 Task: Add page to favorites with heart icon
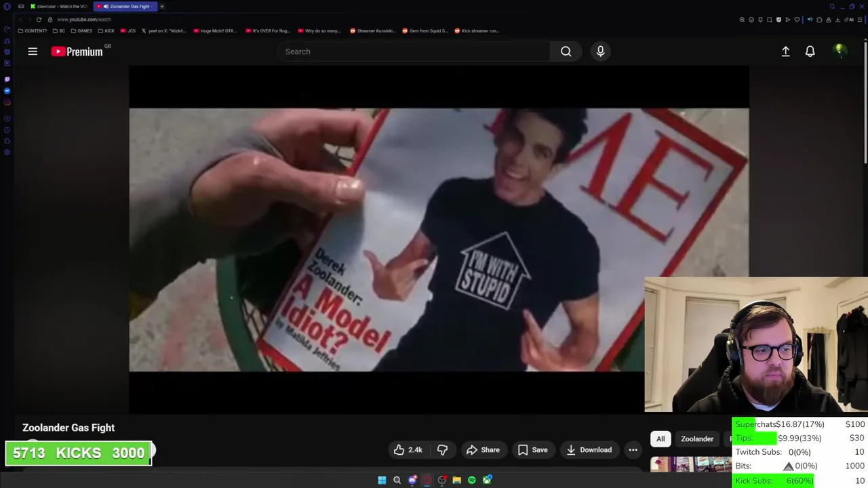coord(797,20)
